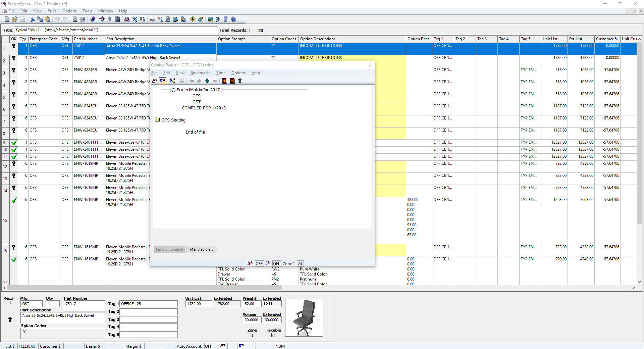Click the percent discount icon
The image size is (644, 349).
pos(135,19)
